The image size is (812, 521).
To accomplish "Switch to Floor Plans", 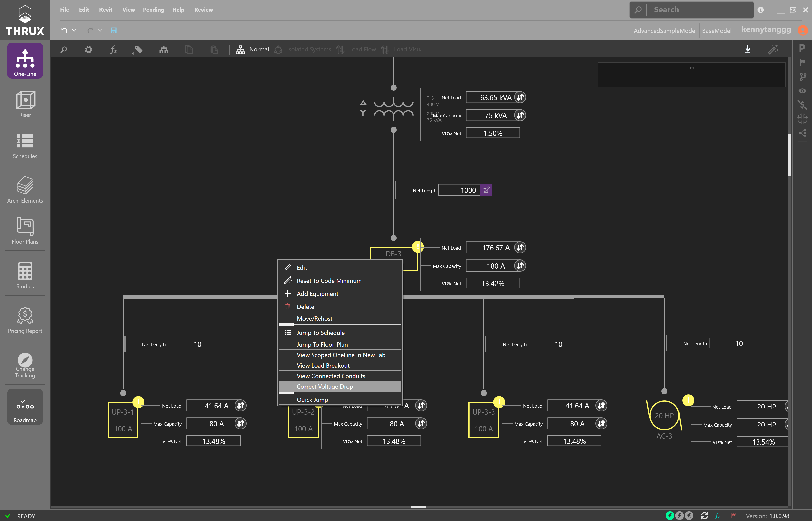I will pyautogui.click(x=25, y=231).
